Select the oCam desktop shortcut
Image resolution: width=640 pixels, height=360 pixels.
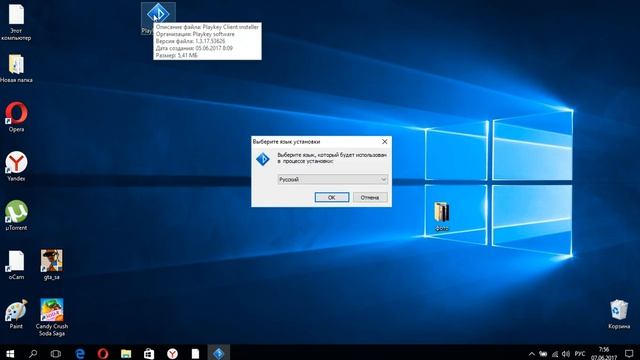(16, 264)
